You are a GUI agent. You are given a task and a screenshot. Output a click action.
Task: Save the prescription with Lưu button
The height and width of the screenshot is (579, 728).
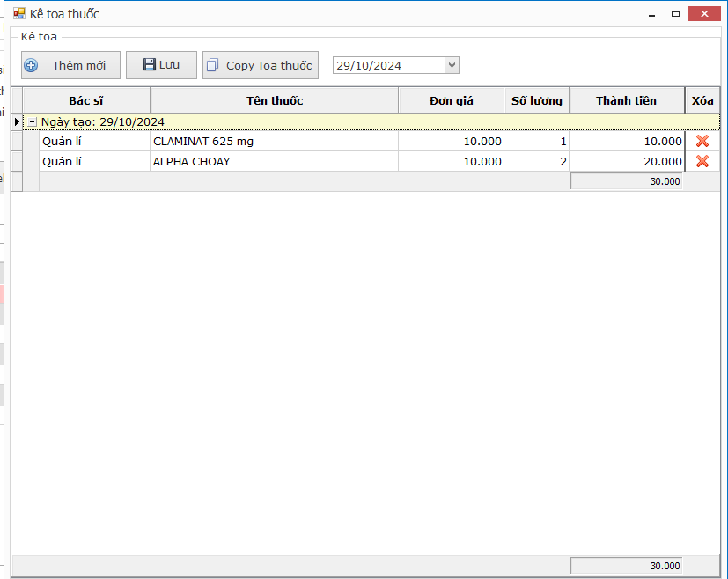tap(161, 65)
